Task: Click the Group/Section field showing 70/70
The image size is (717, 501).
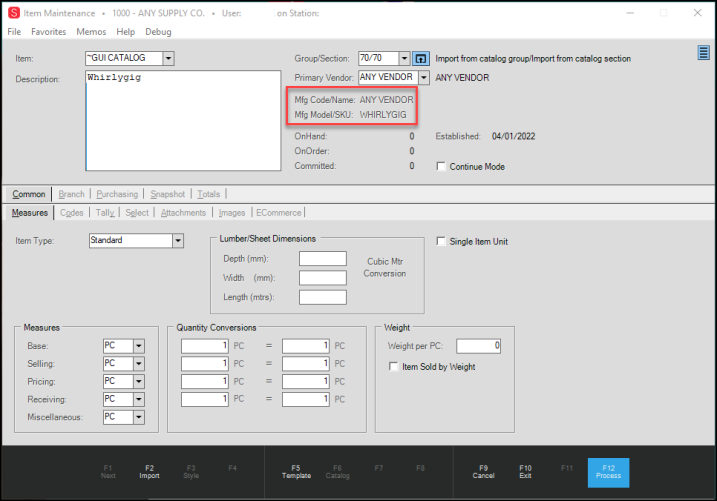Action: [378, 58]
